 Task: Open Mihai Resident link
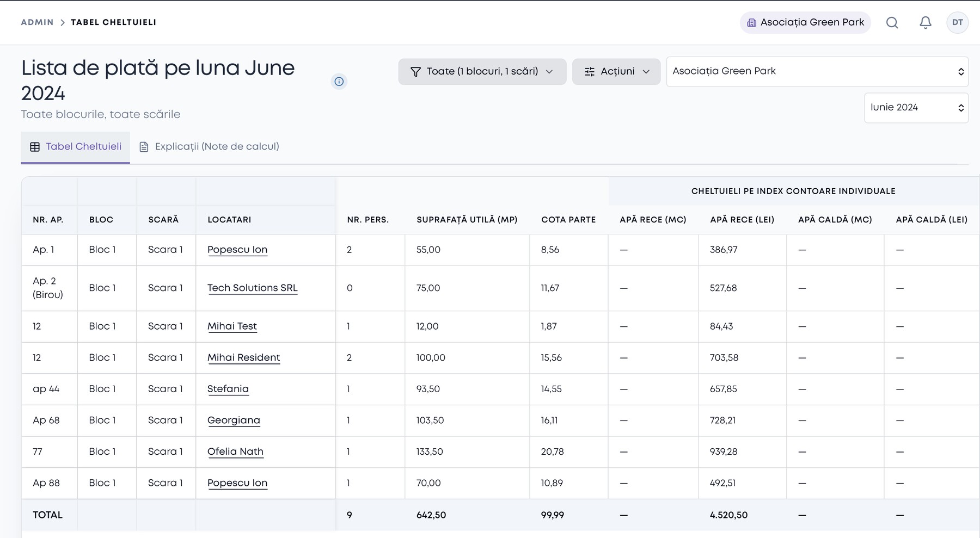[x=243, y=357]
